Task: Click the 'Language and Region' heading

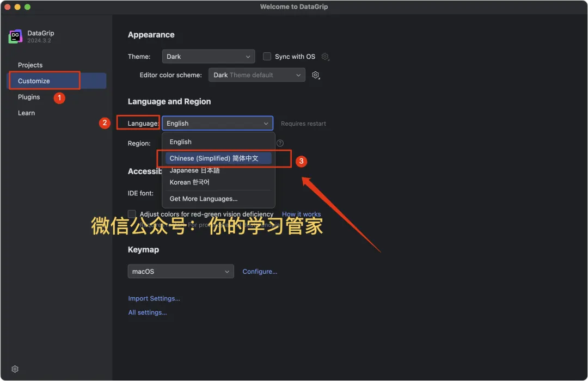Action: coord(169,102)
